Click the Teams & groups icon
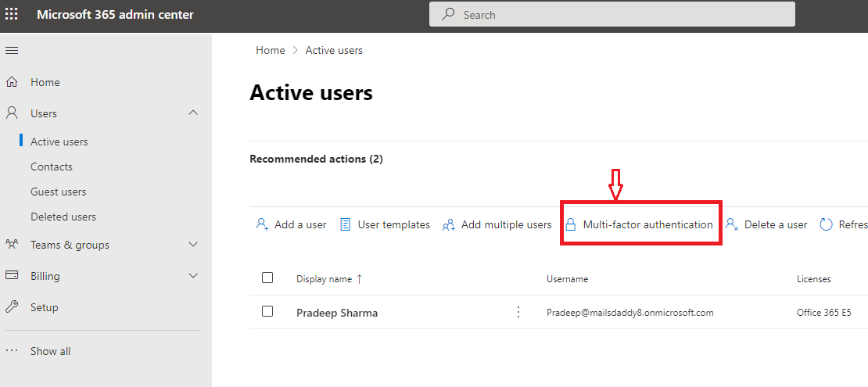868x387 pixels. (x=12, y=244)
